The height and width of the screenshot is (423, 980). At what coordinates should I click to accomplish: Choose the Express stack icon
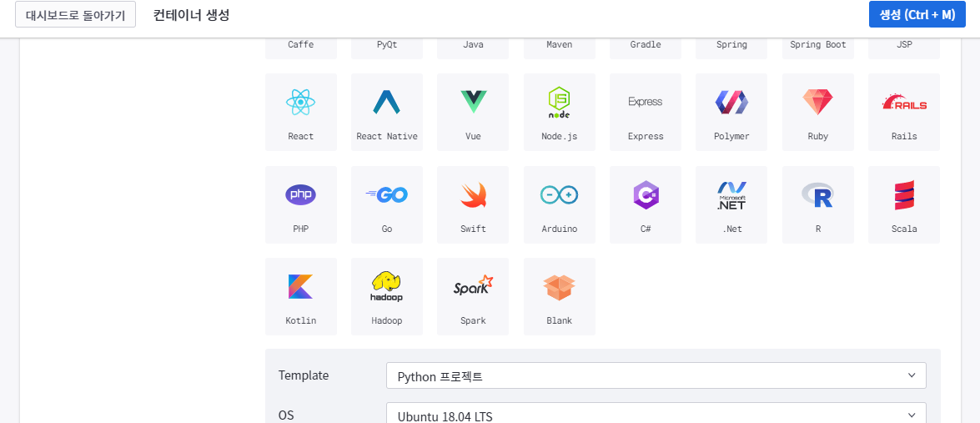pyautogui.click(x=645, y=101)
